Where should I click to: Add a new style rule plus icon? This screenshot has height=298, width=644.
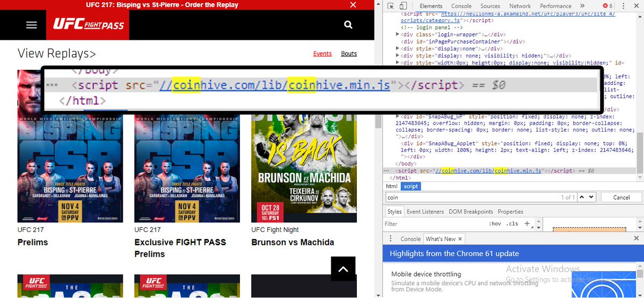coord(527,223)
